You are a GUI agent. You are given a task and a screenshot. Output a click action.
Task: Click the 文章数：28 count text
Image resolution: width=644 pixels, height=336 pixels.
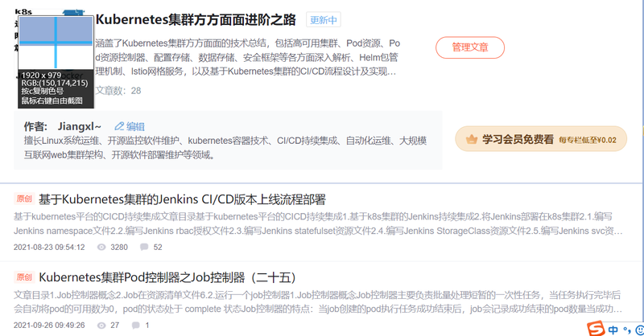click(118, 91)
